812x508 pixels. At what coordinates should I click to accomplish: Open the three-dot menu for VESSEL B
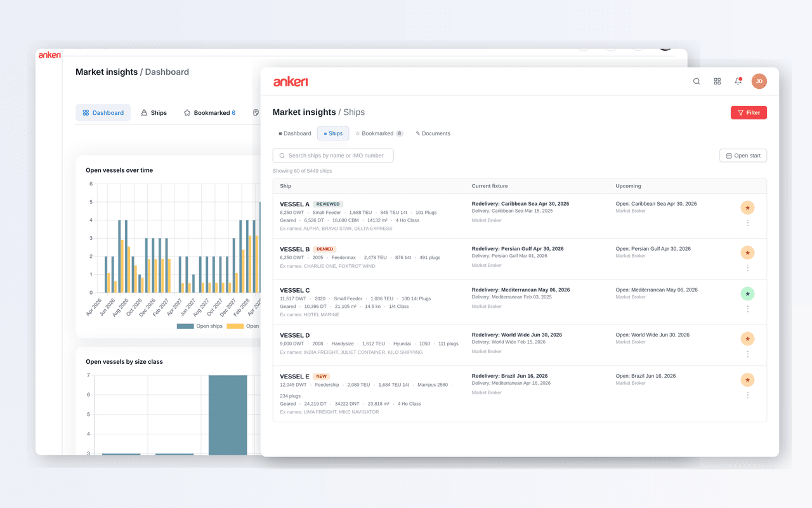pyautogui.click(x=747, y=267)
